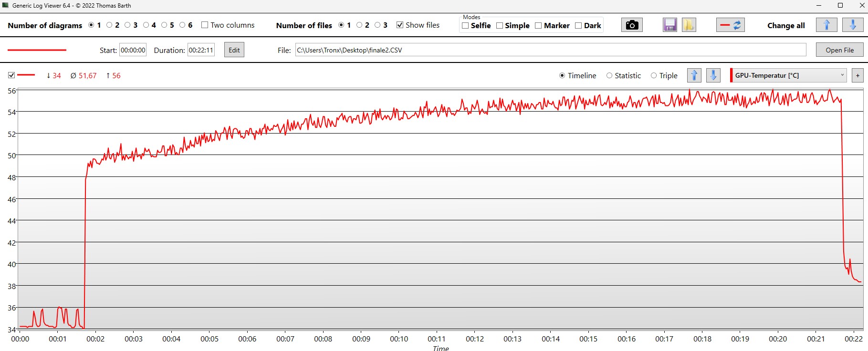Select 2 diagrams radio button

click(x=109, y=25)
